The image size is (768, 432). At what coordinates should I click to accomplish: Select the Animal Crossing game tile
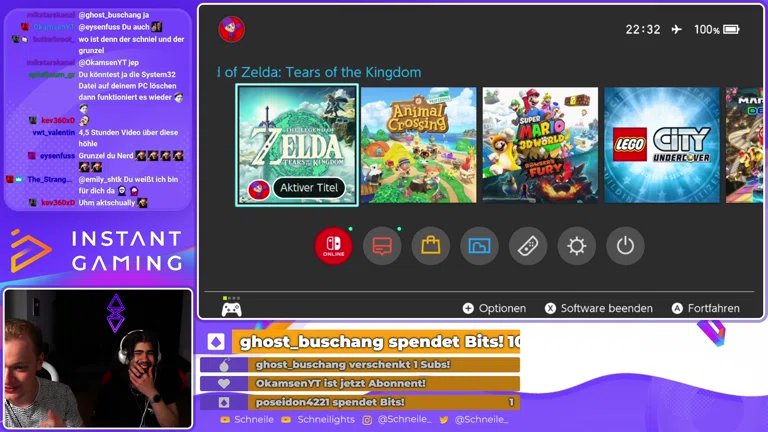419,145
